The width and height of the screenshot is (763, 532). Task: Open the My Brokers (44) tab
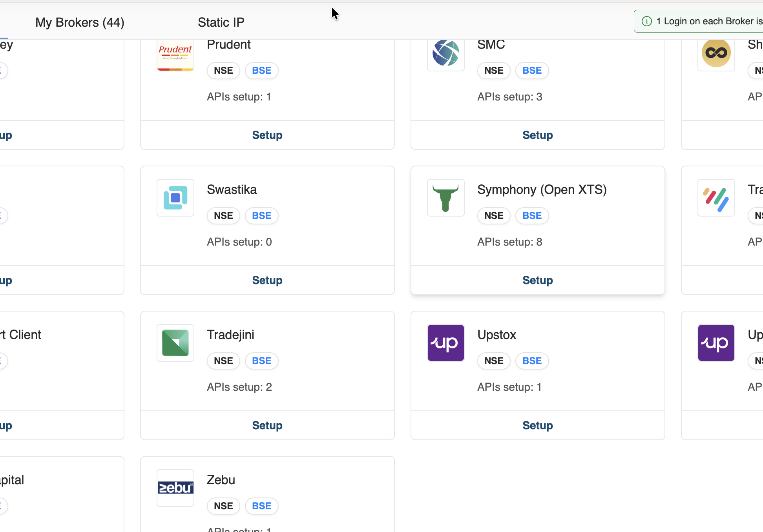click(x=80, y=22)
